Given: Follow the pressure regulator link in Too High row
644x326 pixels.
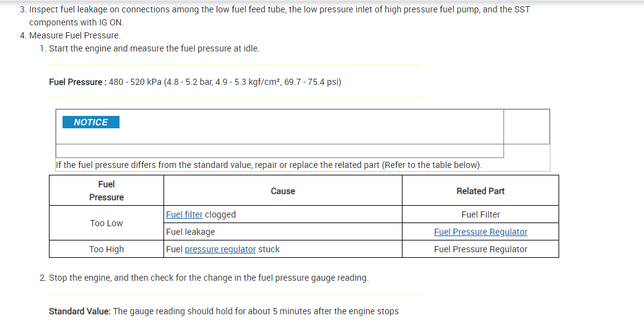Looking at the screenshot, I should coord(220,249).
